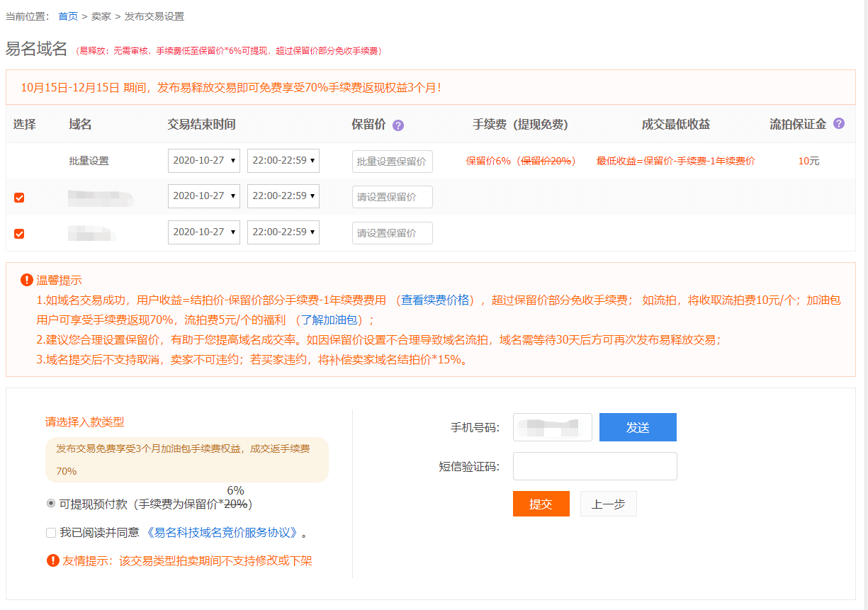Open the 首页 breadcrumb link
This screenshot has height=610, width=868.
coord(68,16)
